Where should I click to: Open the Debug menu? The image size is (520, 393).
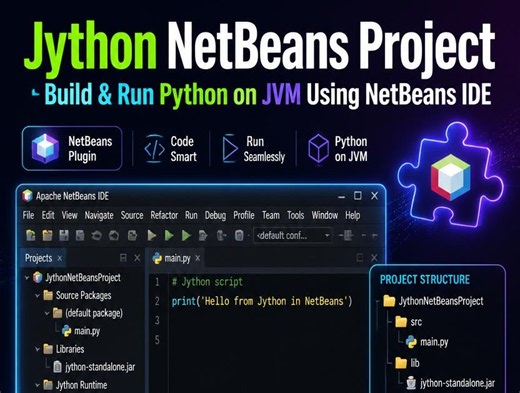215,216
